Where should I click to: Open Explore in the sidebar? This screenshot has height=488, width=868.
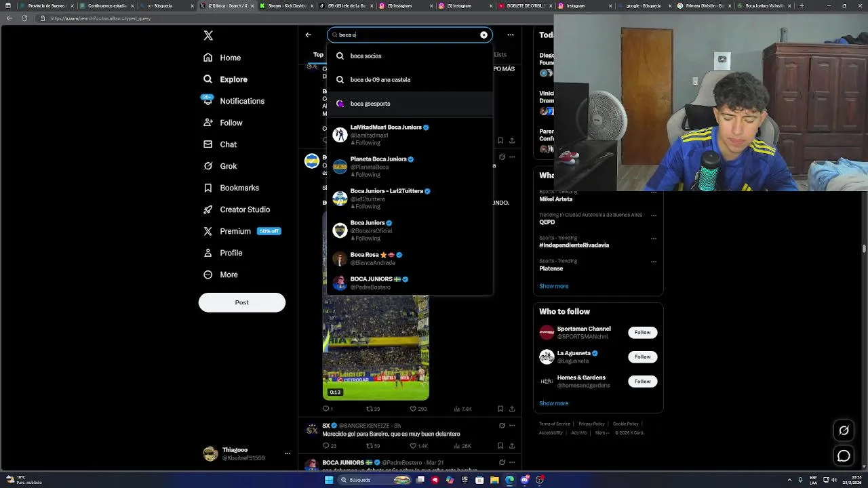tap(226, 79)
